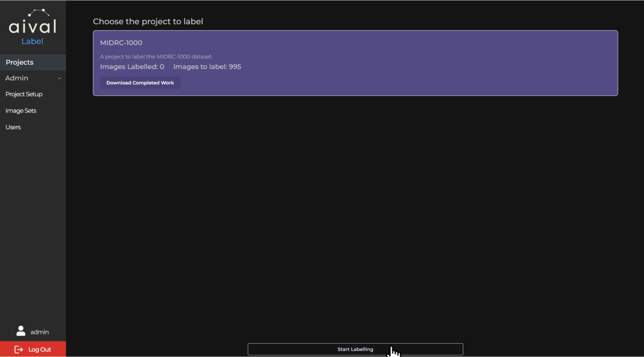Toggle the Admin sidebar group label
The width and height of the screenshot is (644, 357).
(x=17, y=78)
